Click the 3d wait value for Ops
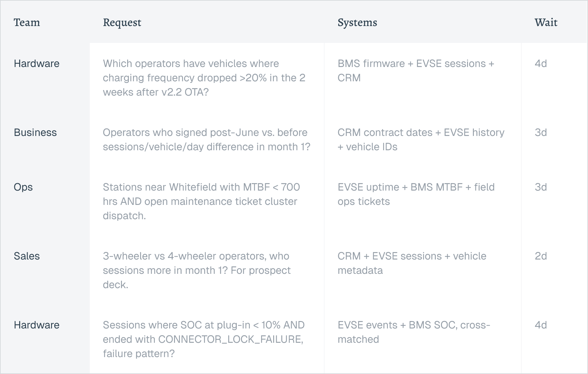Viewport: 588px width, 374px height. click(541, 187)
